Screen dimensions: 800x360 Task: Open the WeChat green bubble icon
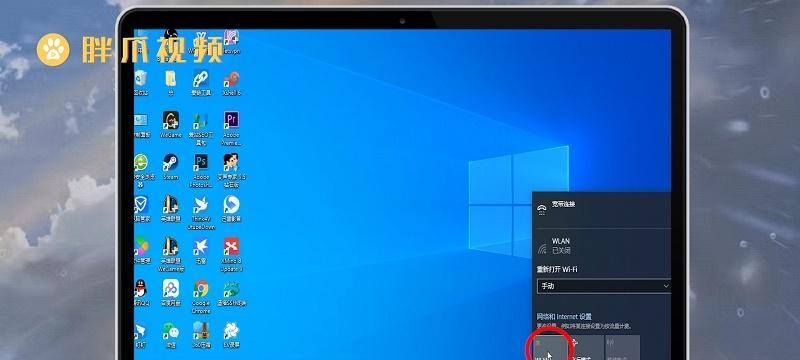(x=171, y=335)
